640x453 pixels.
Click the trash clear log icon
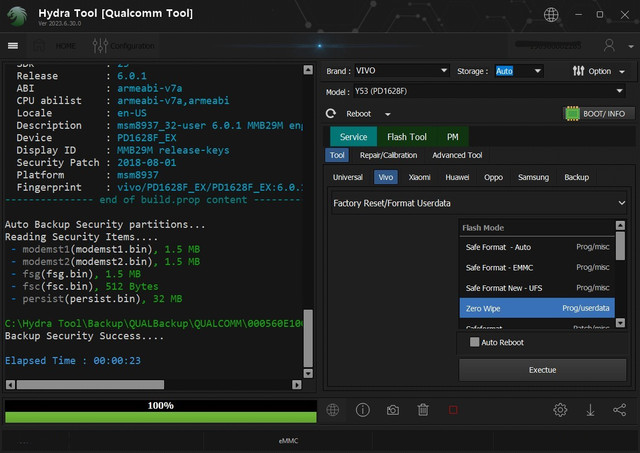coord(423,410)
